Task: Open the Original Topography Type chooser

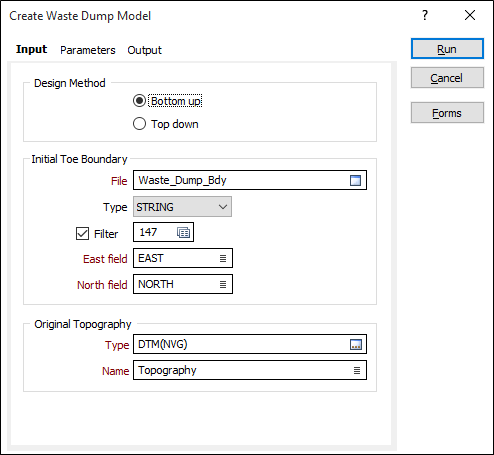Action: [250, 344]
